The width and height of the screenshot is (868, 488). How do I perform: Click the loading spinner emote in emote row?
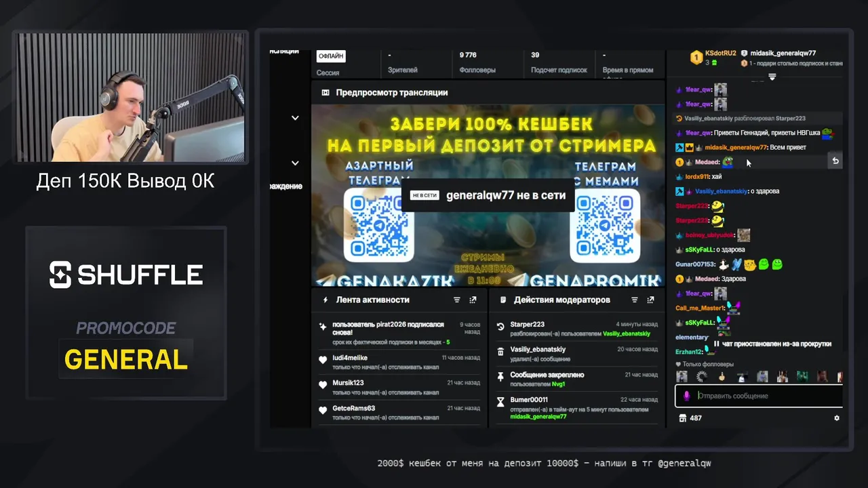coord(702,376)
